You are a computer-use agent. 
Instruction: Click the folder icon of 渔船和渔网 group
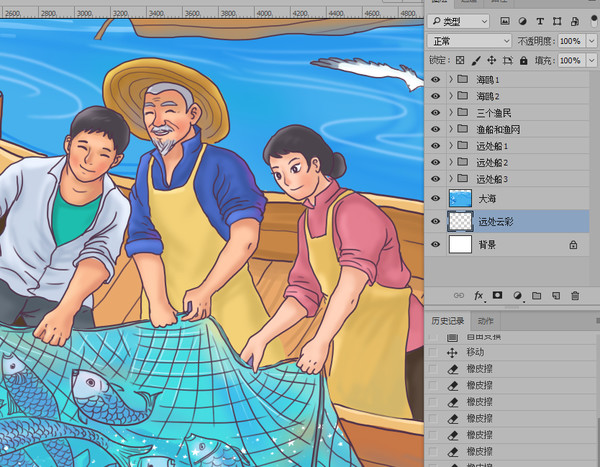[x=463, y=129]
